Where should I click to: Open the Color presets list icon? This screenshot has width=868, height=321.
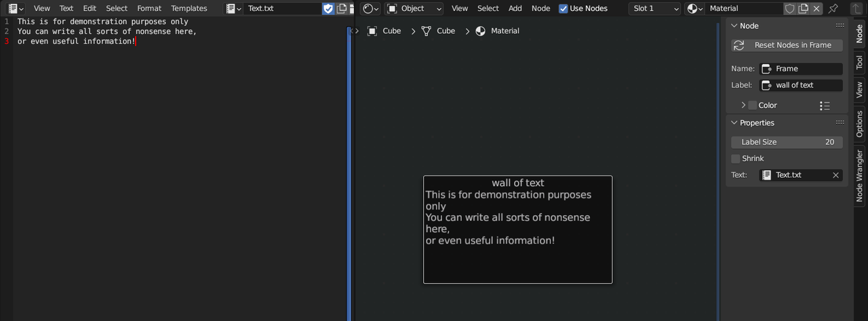click(x=825, y=105)
